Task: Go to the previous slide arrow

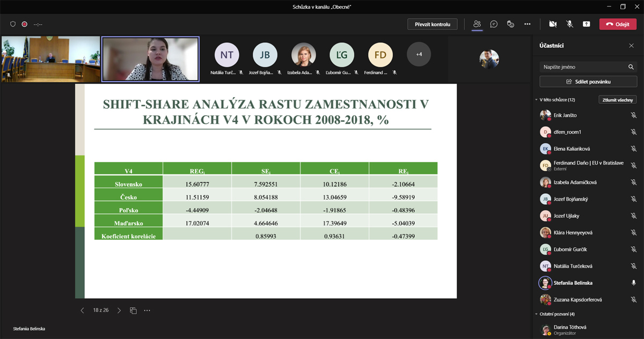Action: [x=82, y=310]
